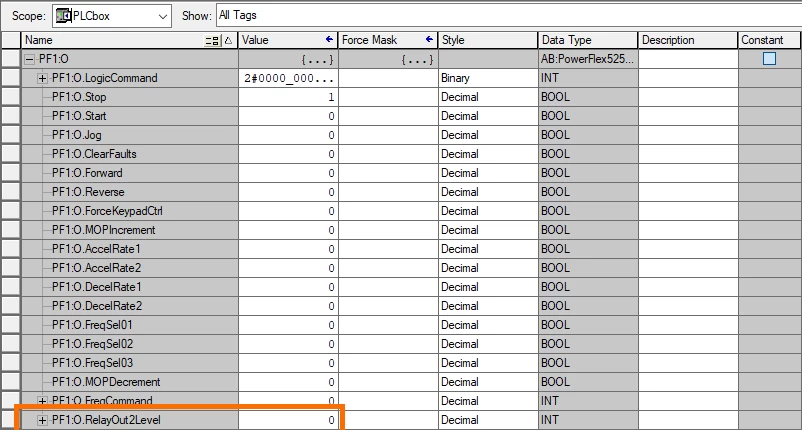Select the PF1:O.ForceKeypadCtrl tag name
Viewport: 802px width, 430px height.
[x=107, y=211]
